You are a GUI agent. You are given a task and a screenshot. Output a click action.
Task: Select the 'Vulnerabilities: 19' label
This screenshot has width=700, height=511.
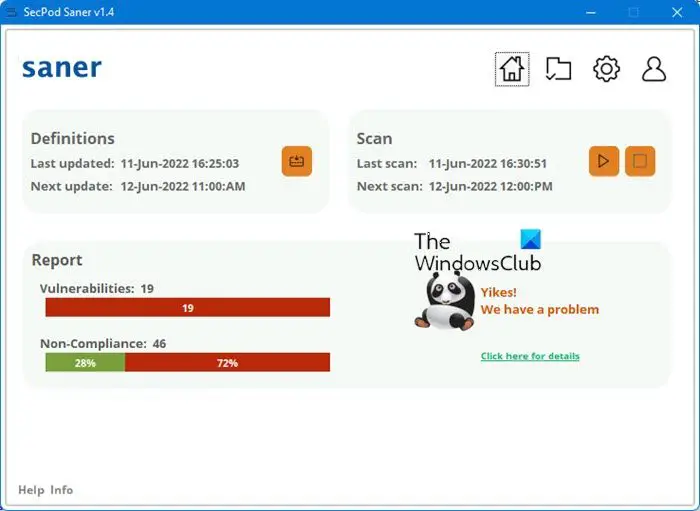tap(96, 289)
